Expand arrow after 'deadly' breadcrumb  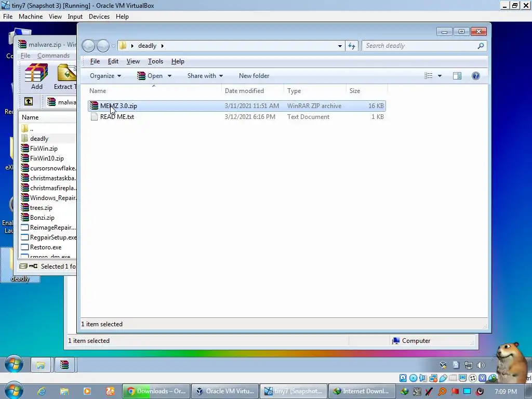[x=162, y=46]
